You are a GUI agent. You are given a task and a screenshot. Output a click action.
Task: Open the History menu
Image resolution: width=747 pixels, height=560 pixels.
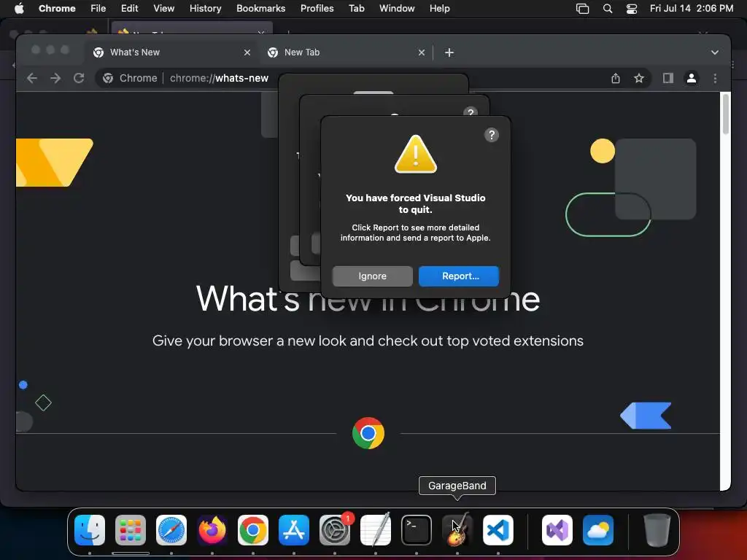[205, 9]
